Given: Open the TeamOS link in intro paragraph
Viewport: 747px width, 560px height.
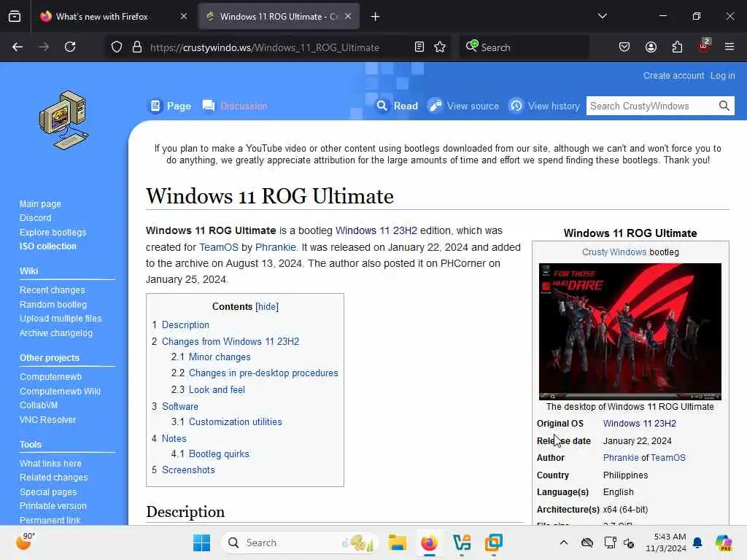Looking at the screenshot, I should (x=219, y=247).
